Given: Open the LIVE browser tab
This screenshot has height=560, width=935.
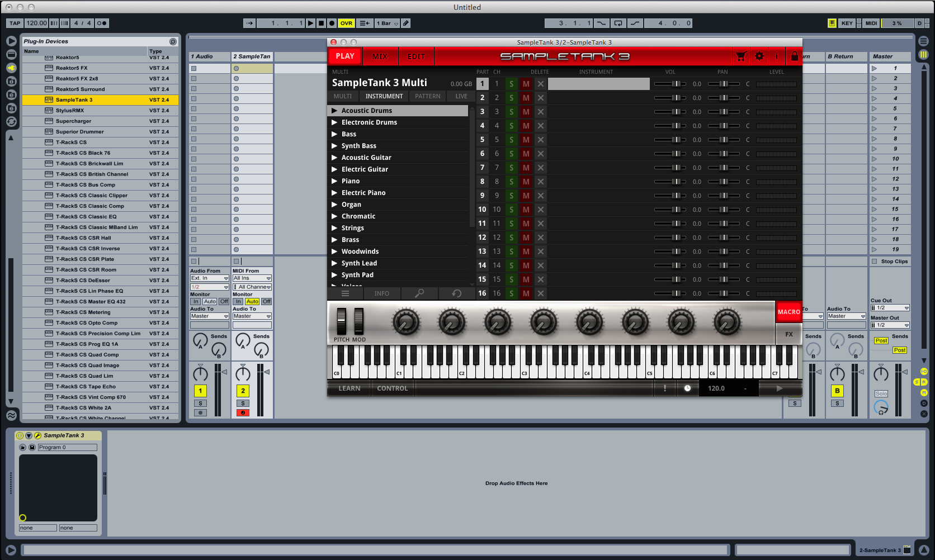Looking at the screenshot, I should [461, 97].
